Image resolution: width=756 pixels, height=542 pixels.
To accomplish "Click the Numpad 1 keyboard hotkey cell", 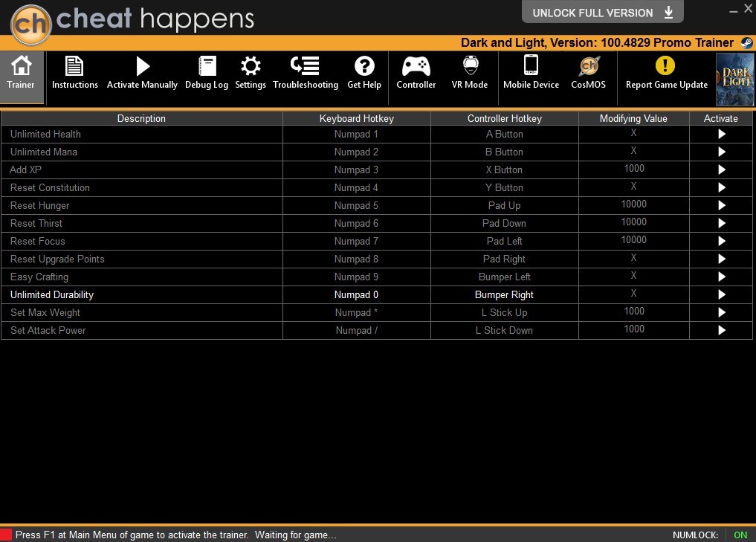I will (356, 134).
